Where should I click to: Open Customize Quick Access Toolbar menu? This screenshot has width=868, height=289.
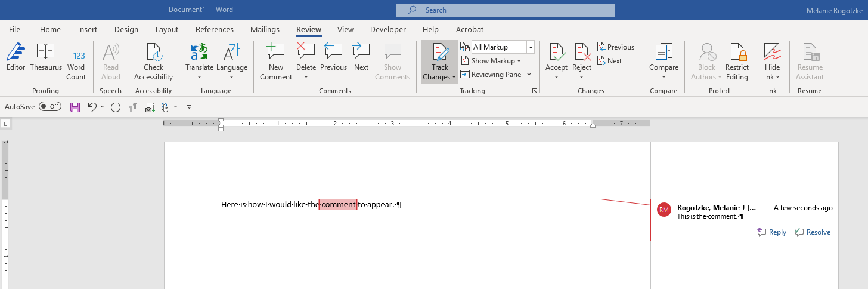point(190,107)
